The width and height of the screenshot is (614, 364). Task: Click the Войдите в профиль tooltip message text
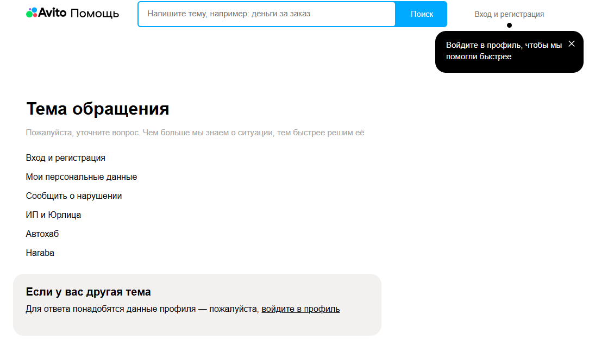coord(503,51)
